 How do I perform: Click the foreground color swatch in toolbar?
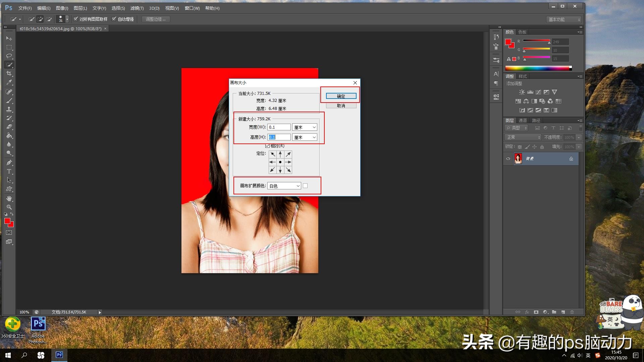click(7, 221)
